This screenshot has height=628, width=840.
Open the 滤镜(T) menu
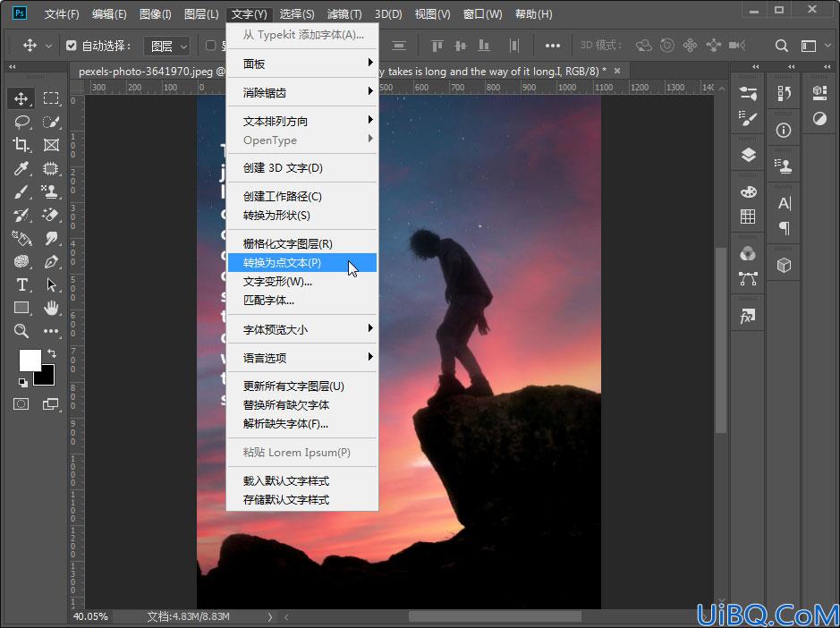[344, 14]
